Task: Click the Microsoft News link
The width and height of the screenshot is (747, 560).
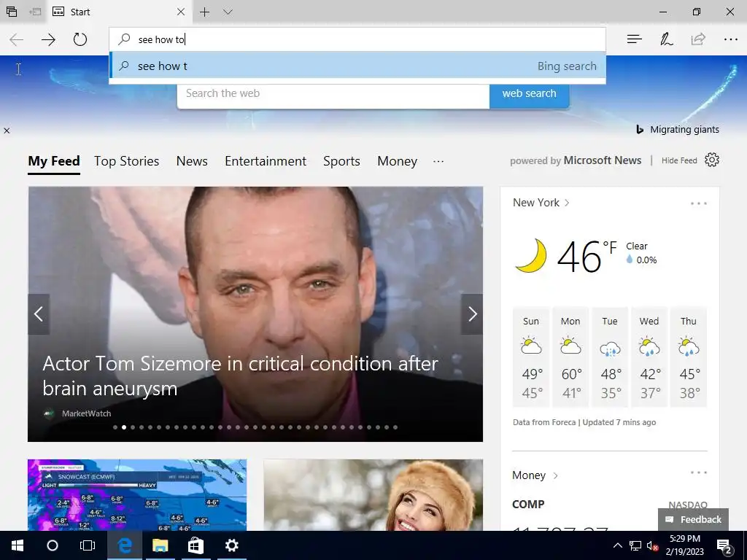Action: [602, 160]
